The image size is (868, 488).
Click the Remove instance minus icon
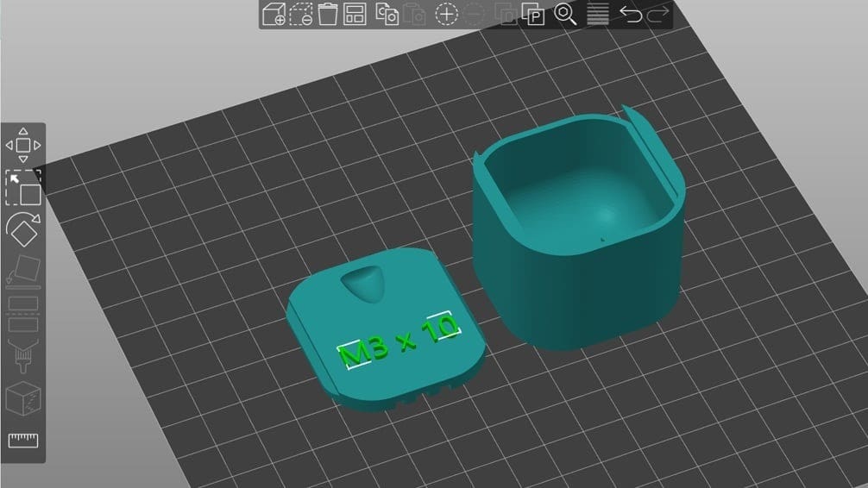(x=474, y=14)
